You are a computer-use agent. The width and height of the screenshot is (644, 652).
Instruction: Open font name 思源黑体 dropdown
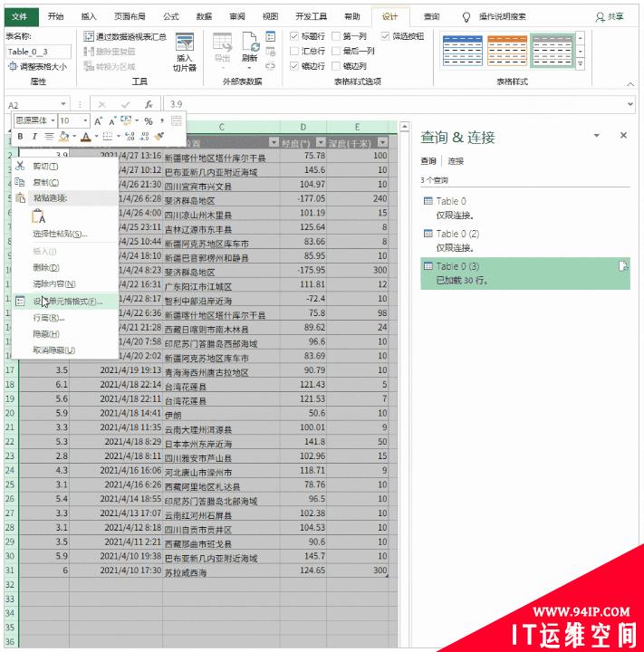[53, 121]
